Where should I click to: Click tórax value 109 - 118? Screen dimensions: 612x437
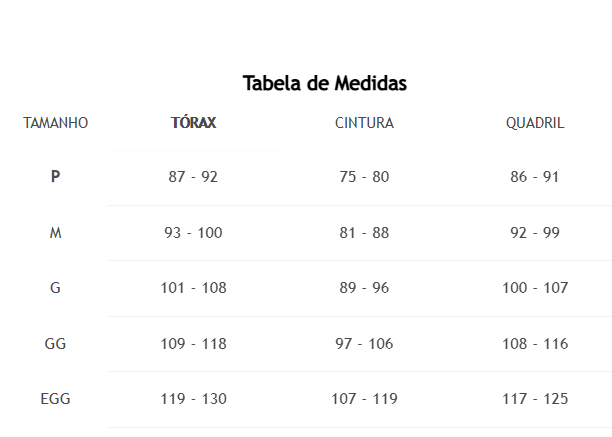click(x=193, y=344)
